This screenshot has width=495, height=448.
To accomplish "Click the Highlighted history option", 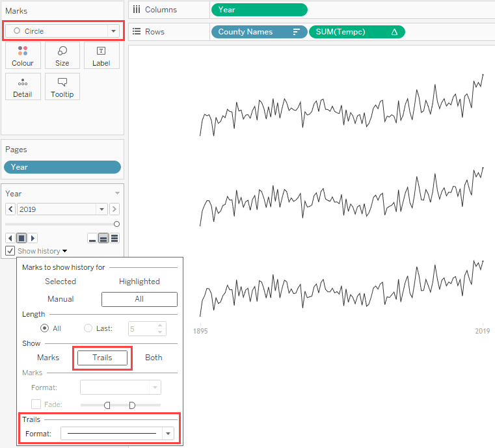I will pos(139,282).
